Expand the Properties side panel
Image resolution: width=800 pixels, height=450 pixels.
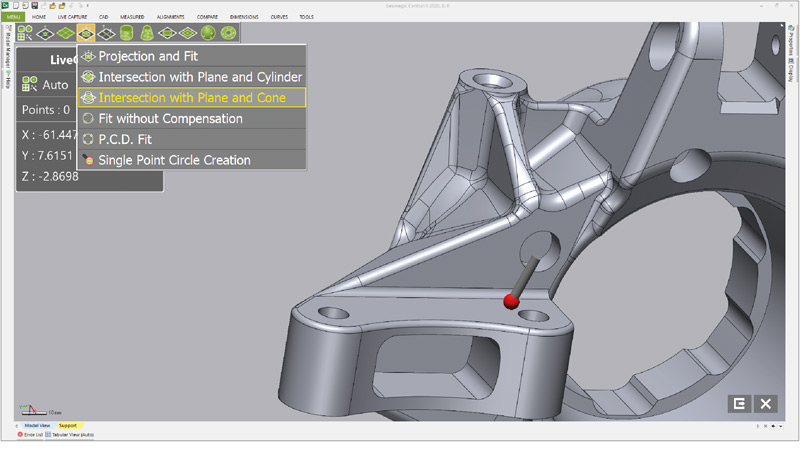790,41
